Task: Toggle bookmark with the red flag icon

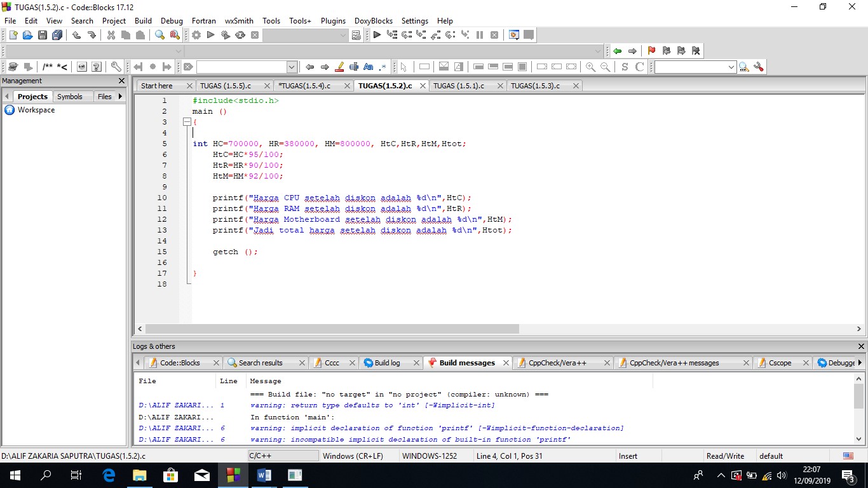Action: pos(651,51)
